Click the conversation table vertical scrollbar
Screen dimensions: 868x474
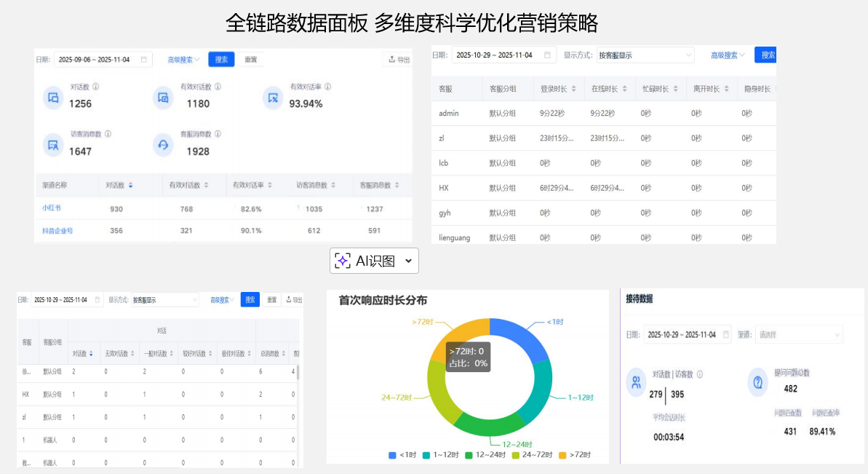click(298, 372)
